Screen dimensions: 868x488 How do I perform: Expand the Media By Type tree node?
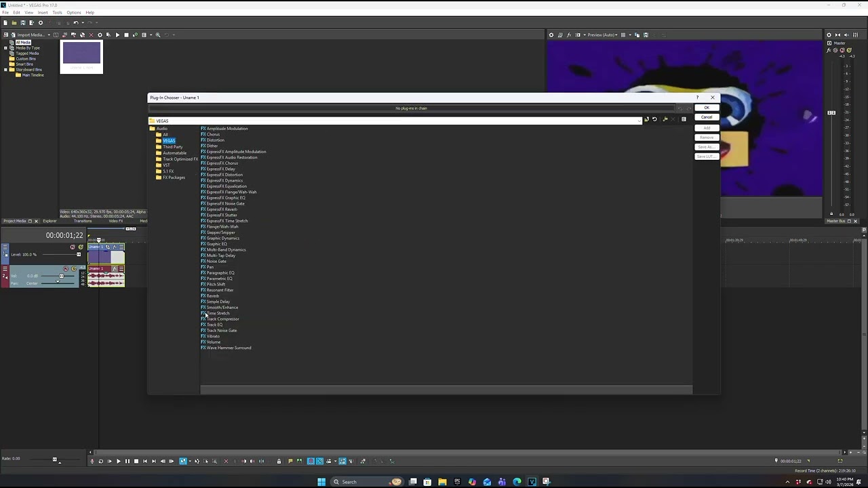[6, 48]
